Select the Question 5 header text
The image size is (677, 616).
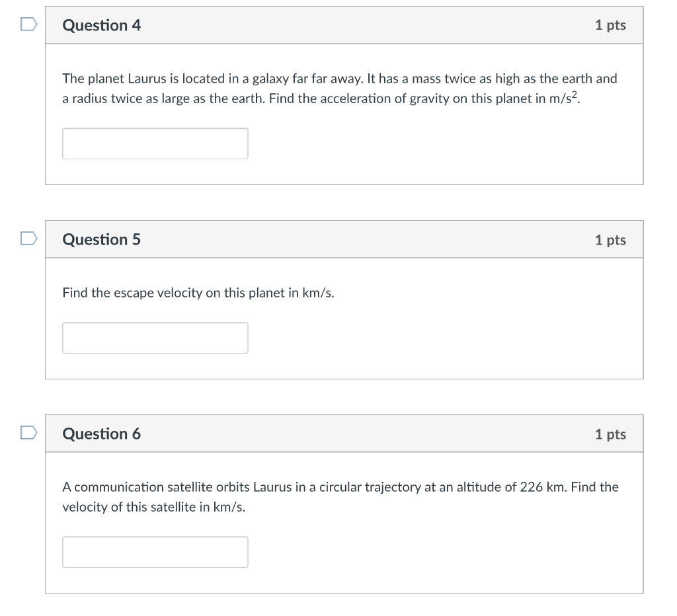pos(101,240)
